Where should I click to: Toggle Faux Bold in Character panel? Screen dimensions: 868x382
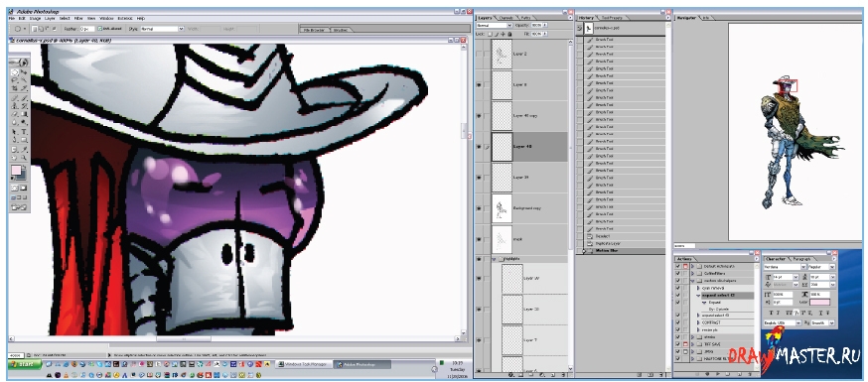click(770, 312)
